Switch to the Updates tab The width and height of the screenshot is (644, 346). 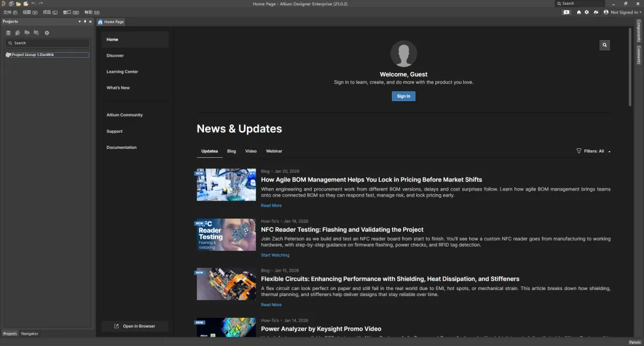209,151
